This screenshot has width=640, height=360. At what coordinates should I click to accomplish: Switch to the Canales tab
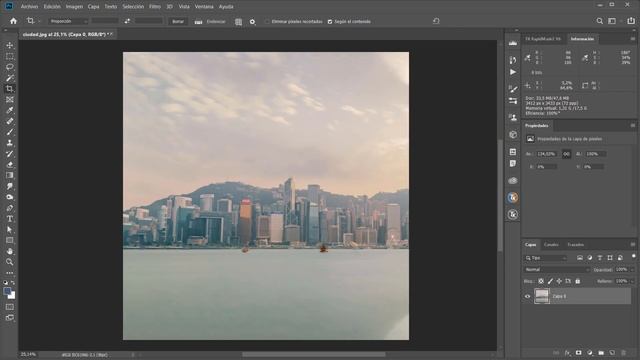(x=551, y=245)
